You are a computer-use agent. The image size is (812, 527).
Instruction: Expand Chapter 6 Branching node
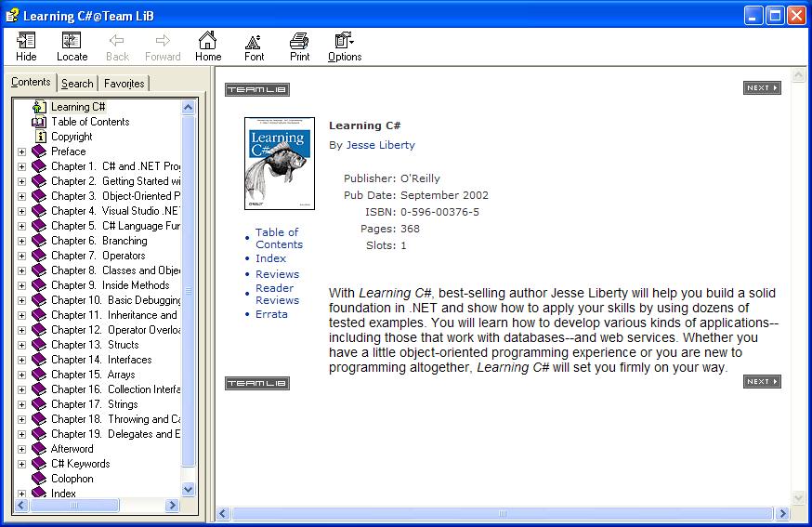(21, 241)
